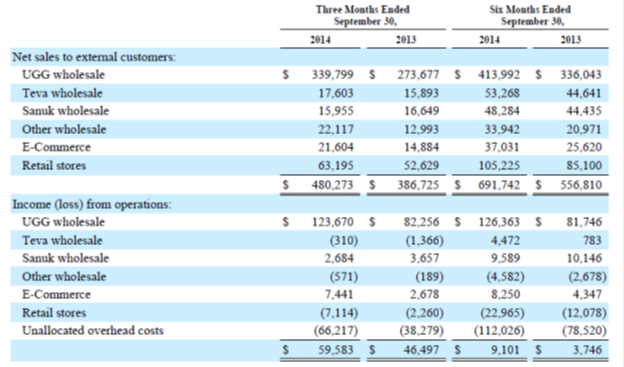Select the 691,742 six-month total sales
The image size is (624, 367).
click(499, 185)
